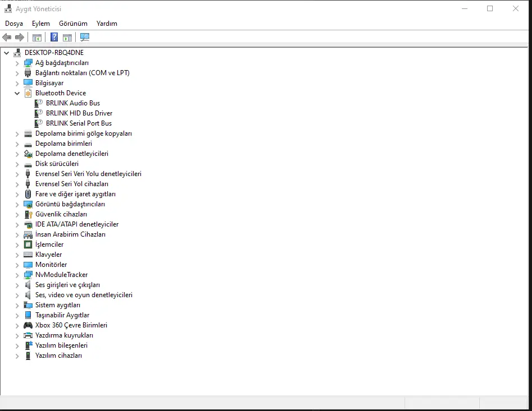Screen dimensions: 532x411
Task: Click the BRLINK Serial Port Bus icon
Action: pyautogui.click(x=39, y=123)
